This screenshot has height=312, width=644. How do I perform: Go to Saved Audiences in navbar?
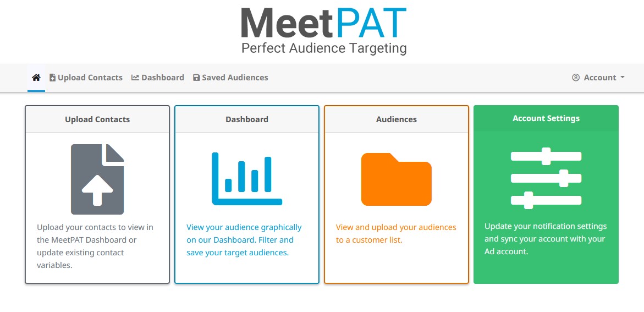pos(235,78)
